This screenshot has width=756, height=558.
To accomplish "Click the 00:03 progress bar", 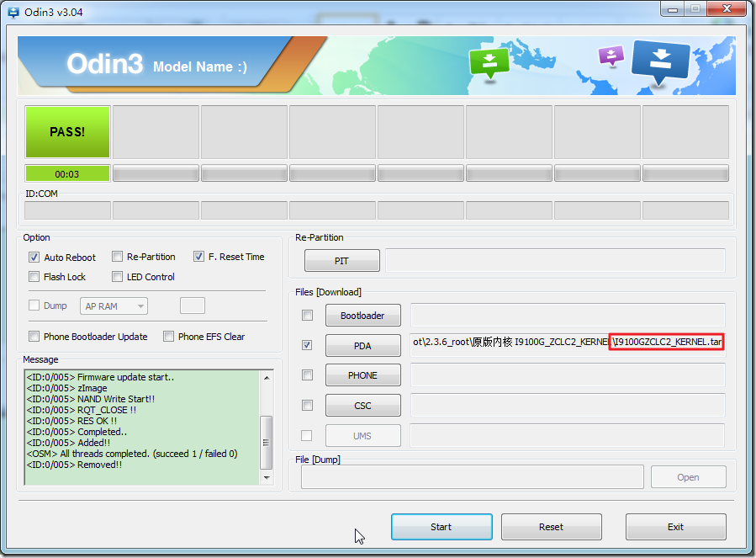I will (67, 173).
